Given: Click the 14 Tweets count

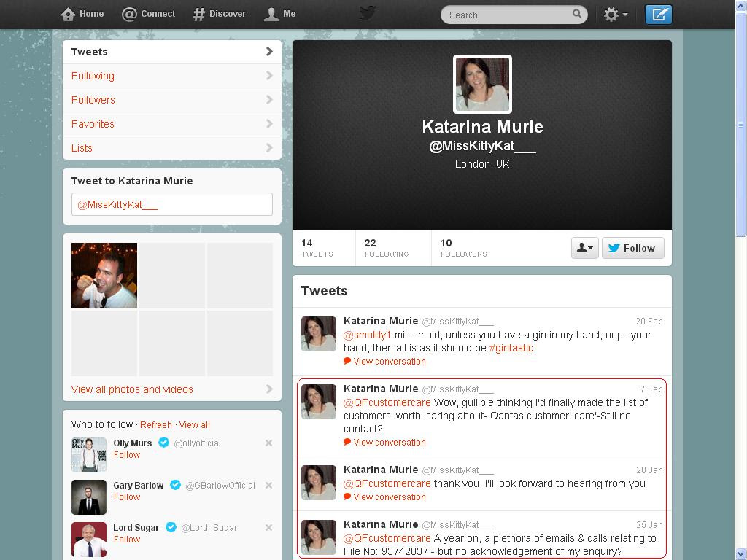Looking at the screenshot, I should pos(317,248).
